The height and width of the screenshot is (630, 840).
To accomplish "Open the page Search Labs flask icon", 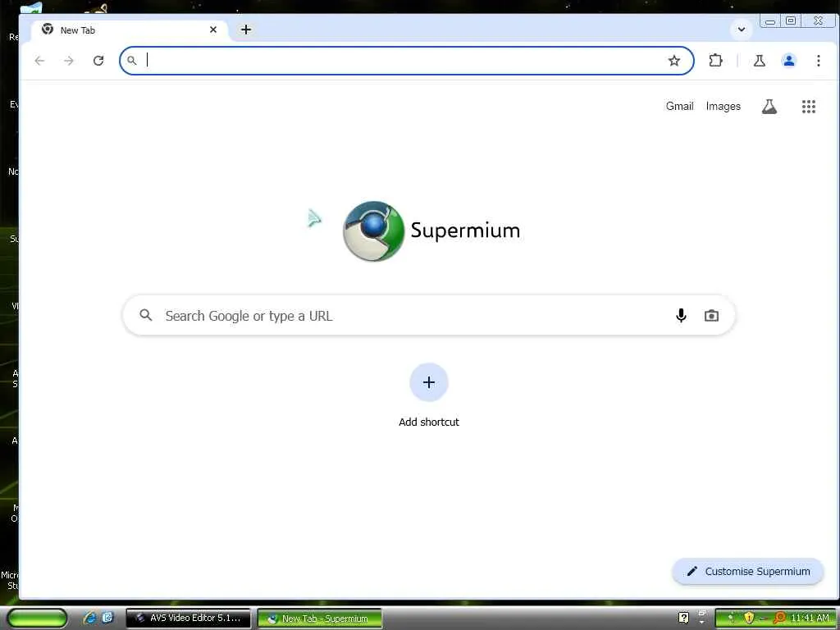I will [x=769, y=107].
